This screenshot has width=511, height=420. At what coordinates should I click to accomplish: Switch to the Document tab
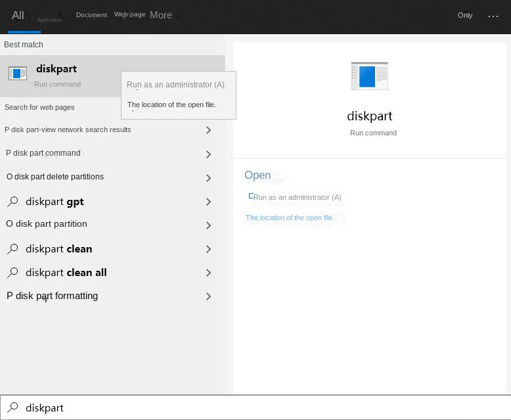tap(91, 15)
